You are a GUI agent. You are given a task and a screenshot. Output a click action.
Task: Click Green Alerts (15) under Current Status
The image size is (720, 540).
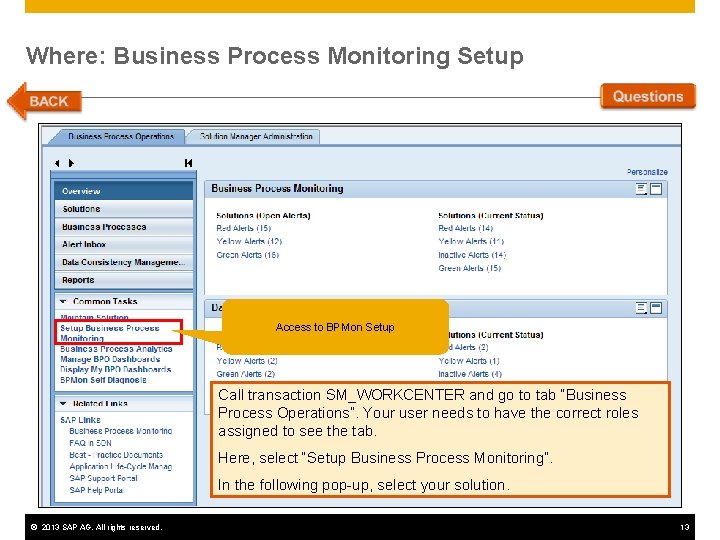(x=469, y=268)
